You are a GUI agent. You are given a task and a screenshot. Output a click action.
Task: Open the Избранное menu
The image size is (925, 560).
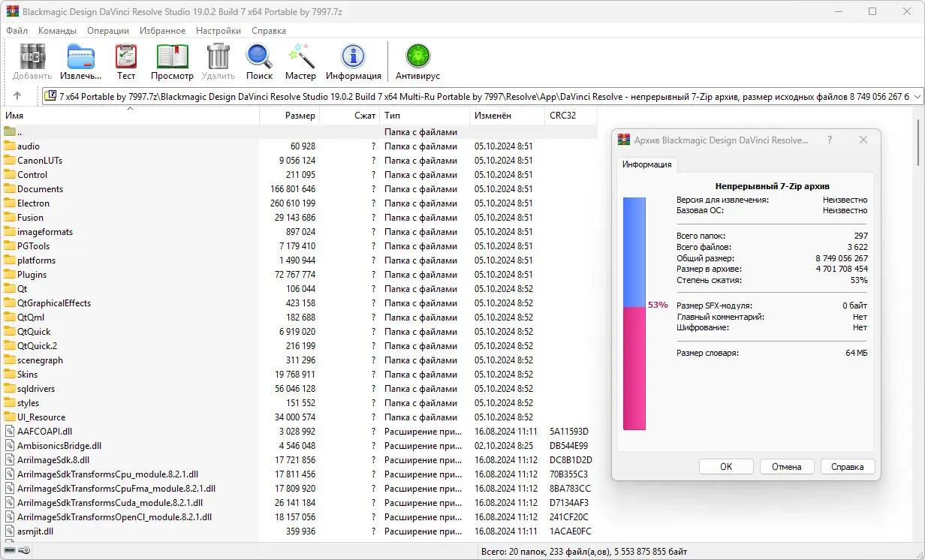tap(162, 31)
